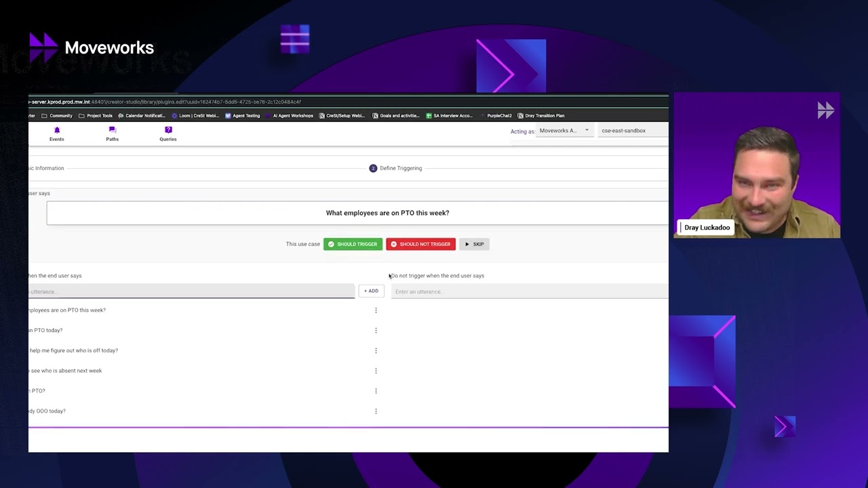868x488 pixels.
Task: Click the cse-east-sandbox field
Action: tap(633, 131)
